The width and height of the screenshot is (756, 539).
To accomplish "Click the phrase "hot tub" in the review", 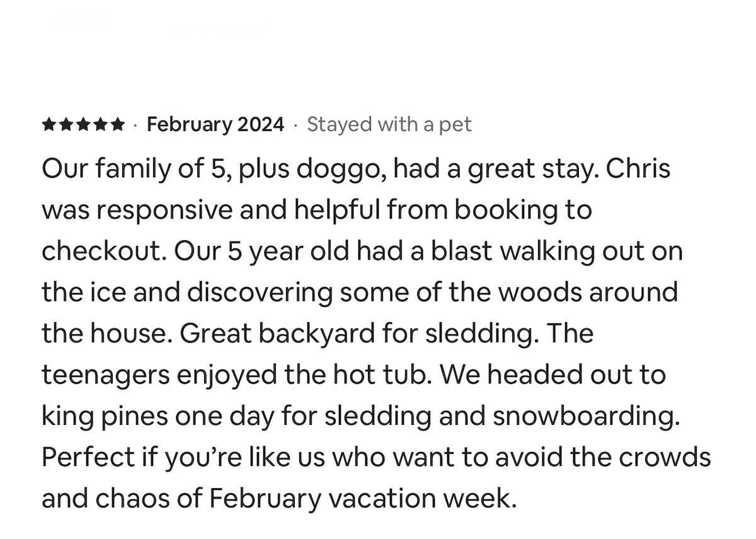I will click(382, 375).
